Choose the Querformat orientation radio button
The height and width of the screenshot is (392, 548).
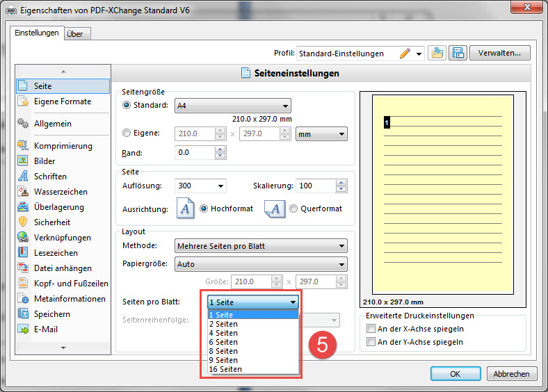293,209
